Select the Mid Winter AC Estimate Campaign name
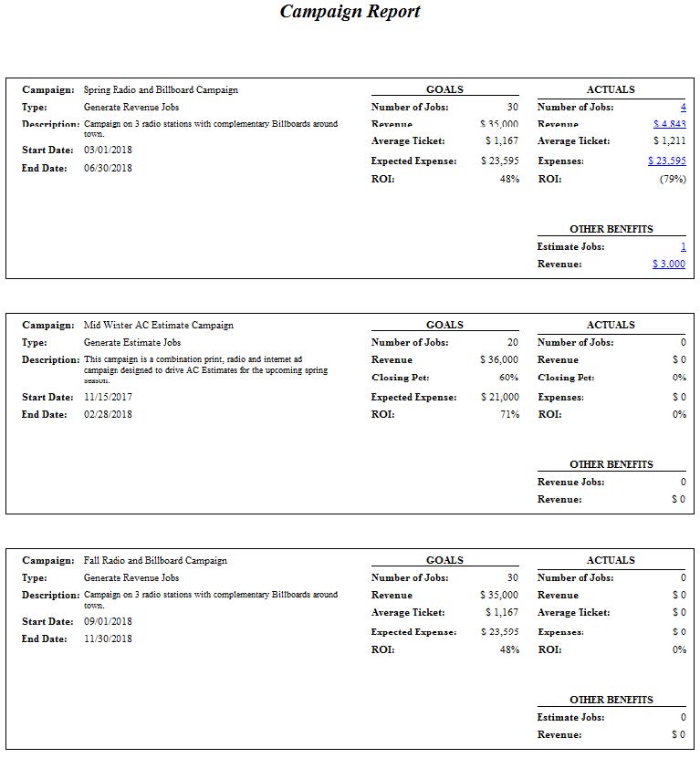700x758 pixels. tap(159, 326)
